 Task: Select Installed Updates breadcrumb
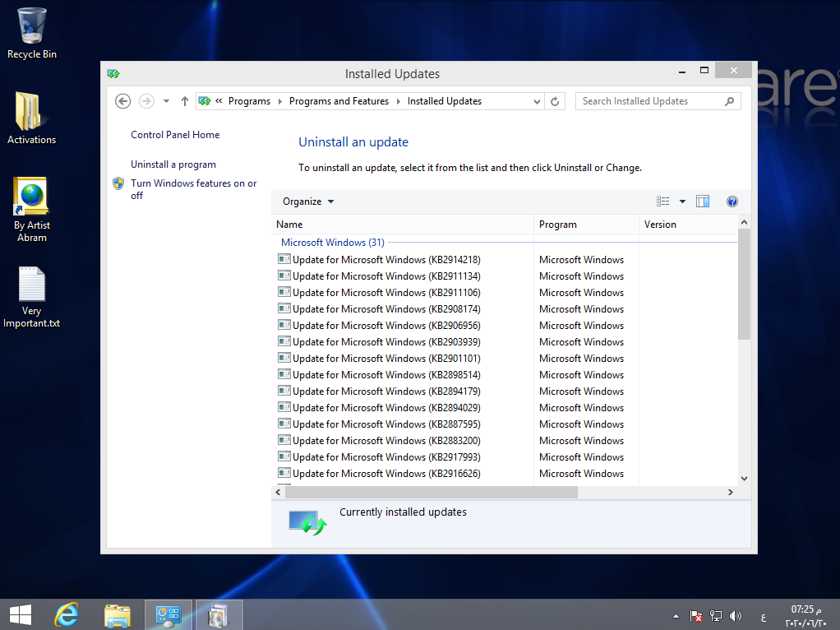pyautogui.click(x=445, y=101)
